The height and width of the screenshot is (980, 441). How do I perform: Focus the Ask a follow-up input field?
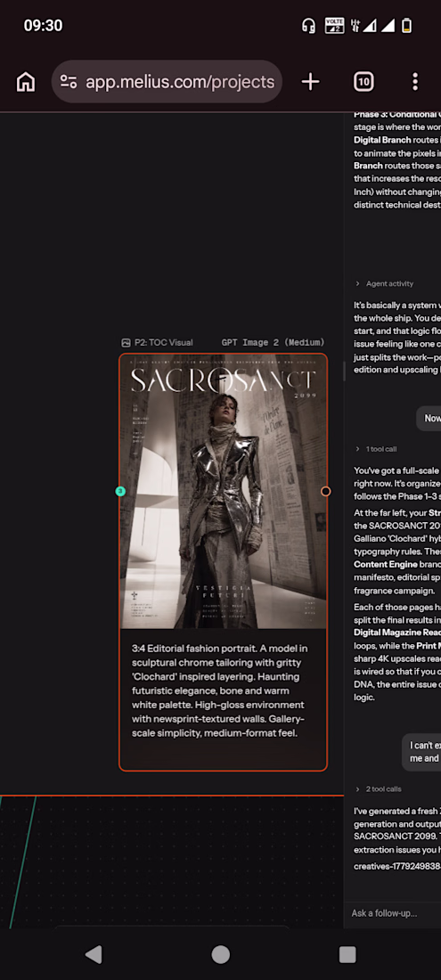[393, 913]
